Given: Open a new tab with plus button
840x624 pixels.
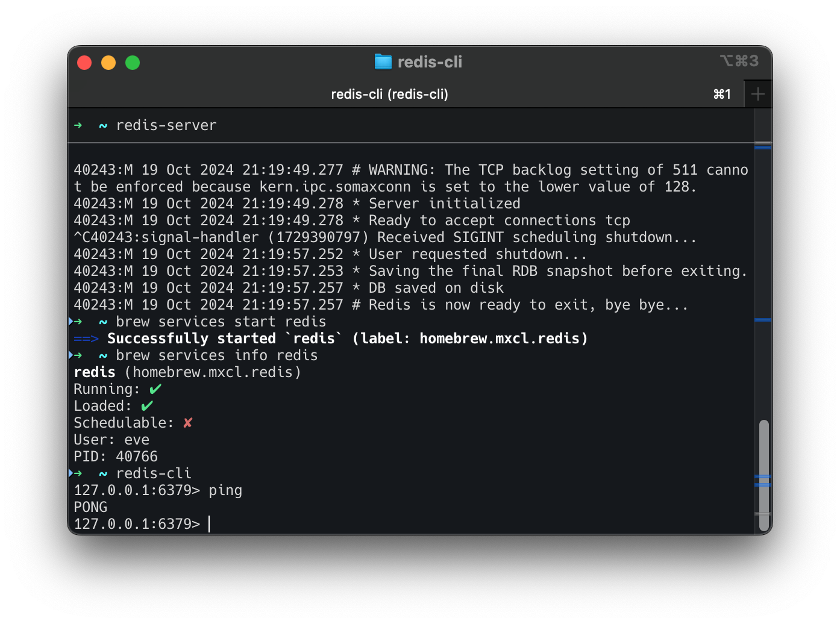Looking at the screenshot, I should pos(757,94).
